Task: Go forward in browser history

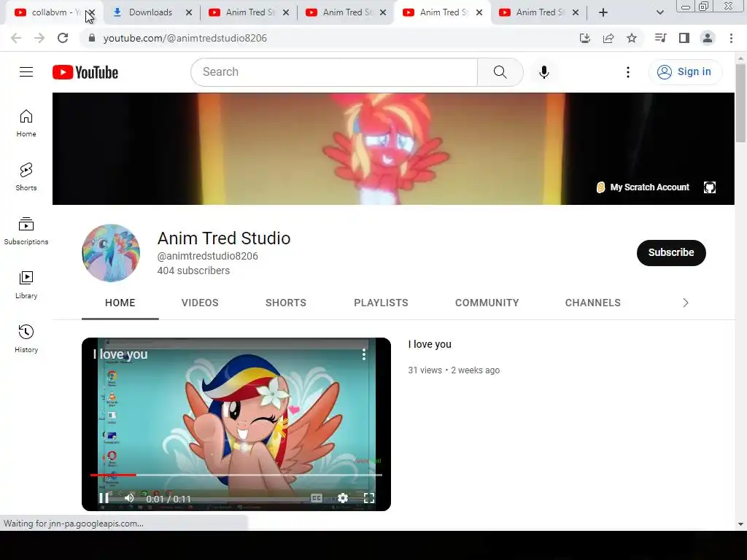Action: coord(39,38)
